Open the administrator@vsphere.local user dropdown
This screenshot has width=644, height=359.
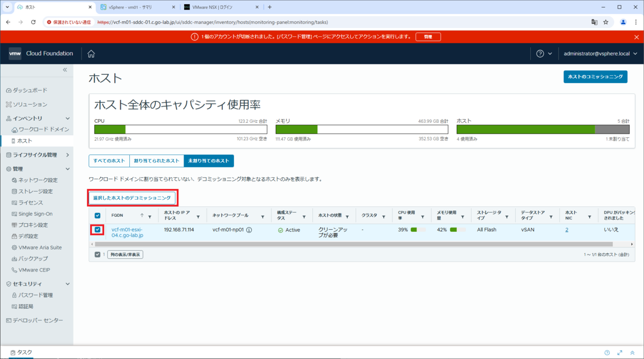pyautogui.click(x=600, y=54)
